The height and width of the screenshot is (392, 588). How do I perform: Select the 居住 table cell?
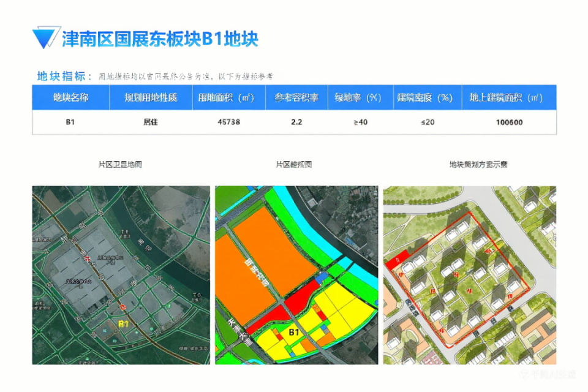click(151, 122)
